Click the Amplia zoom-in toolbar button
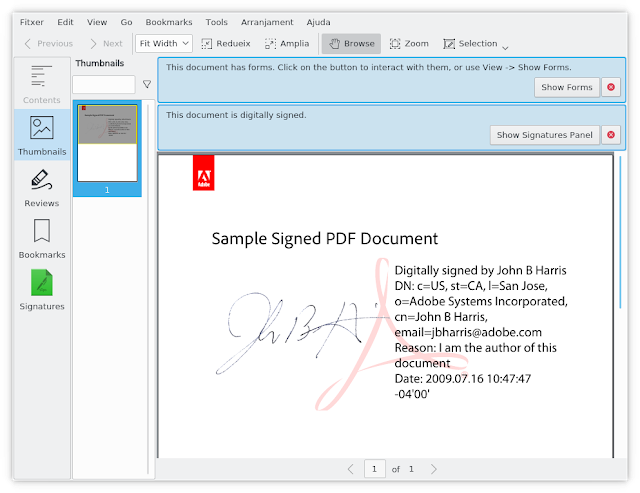 click(287, 44)
